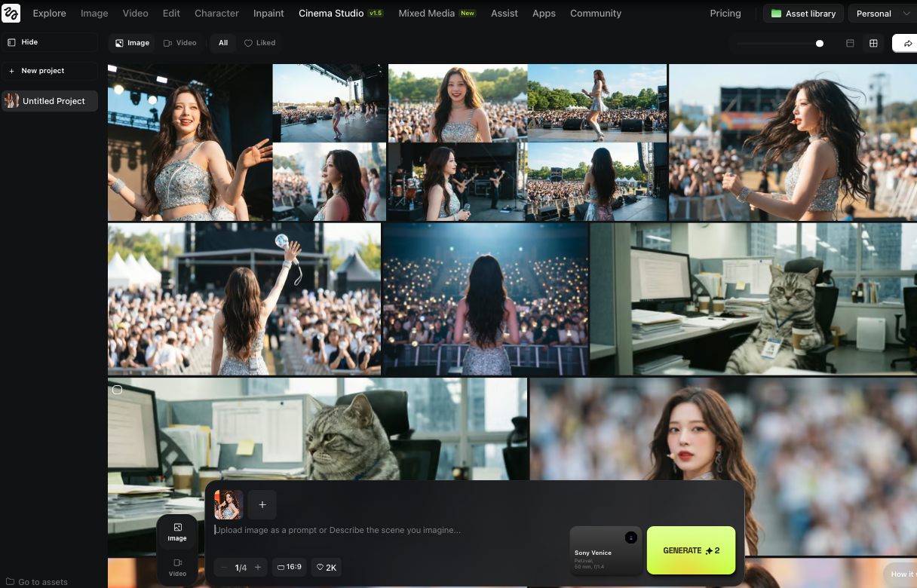Viewport: 917px width, 588px height.
Task: Go to the Assist page
Action: tap(504, 14)
